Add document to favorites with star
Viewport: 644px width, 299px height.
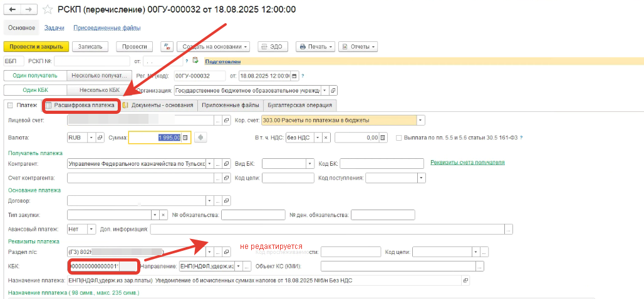coord(46,11)
